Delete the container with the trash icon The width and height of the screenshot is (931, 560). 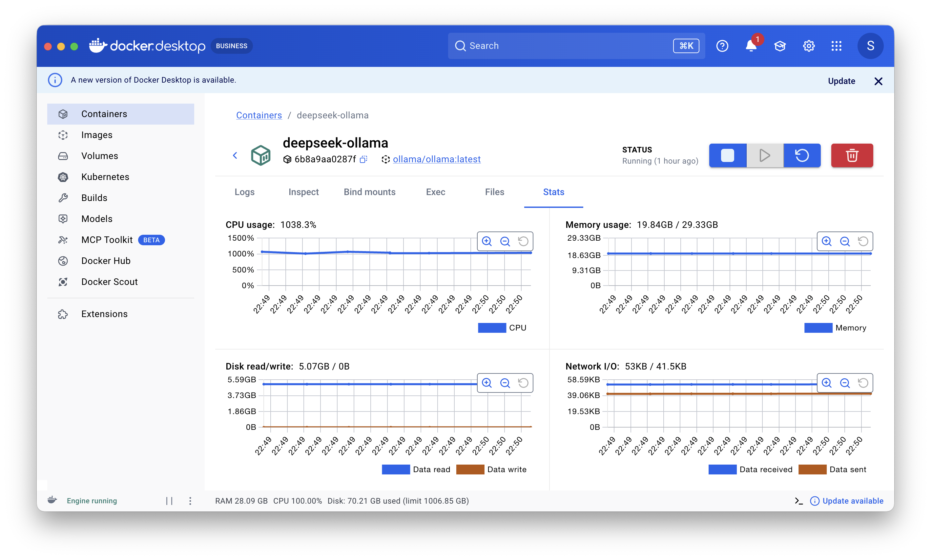tap(852, 155)
